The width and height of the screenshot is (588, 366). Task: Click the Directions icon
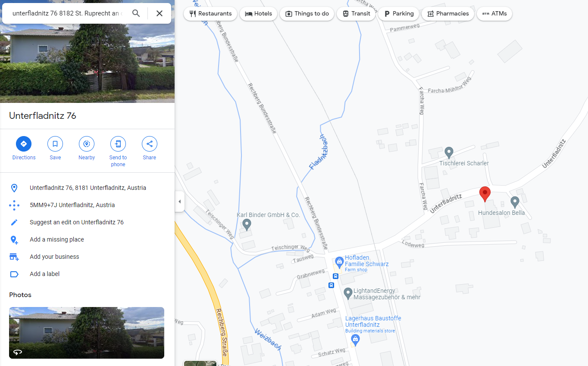[24, 144]
